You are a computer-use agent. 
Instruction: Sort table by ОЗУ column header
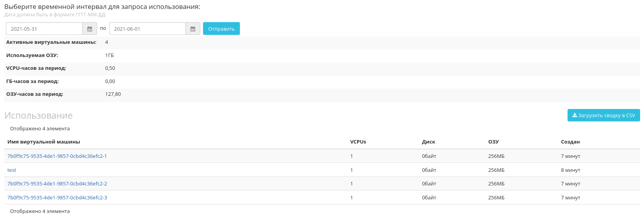click(493, 142)
